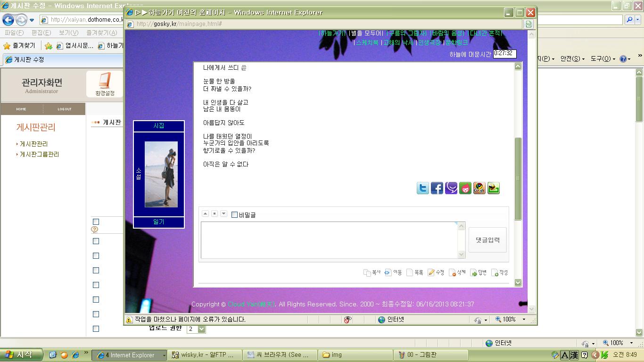Click the add-to-favorites-bar star icon

[x=49, y=46]
